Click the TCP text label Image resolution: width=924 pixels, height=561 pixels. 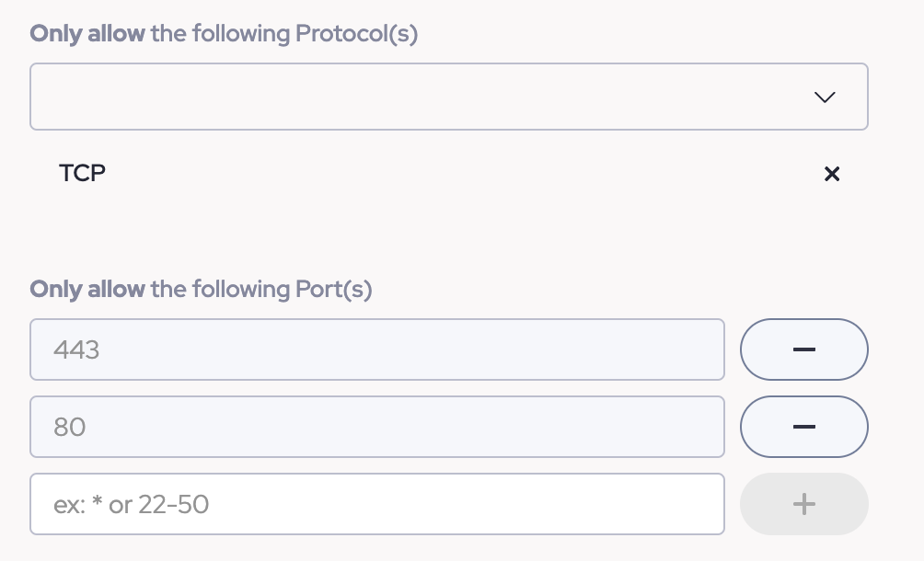(83, 173)
